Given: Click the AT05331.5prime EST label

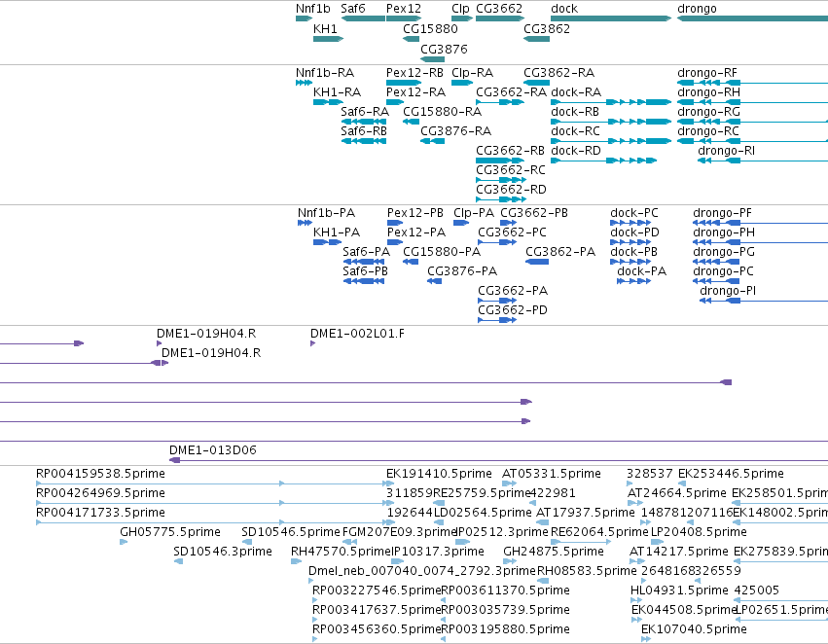Looking at the screenshot, I should 552,474.
